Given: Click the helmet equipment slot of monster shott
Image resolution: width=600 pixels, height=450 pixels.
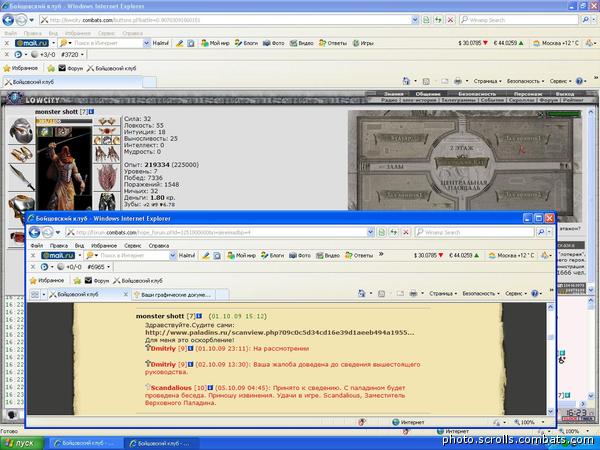Looking at the screenshot, I should click(x=21, y=130).
